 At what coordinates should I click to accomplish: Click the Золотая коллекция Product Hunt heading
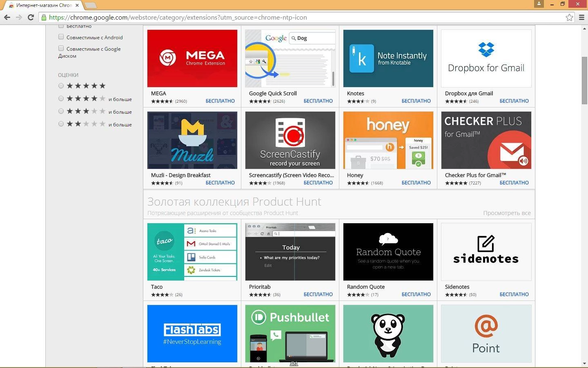coord(234,202)
